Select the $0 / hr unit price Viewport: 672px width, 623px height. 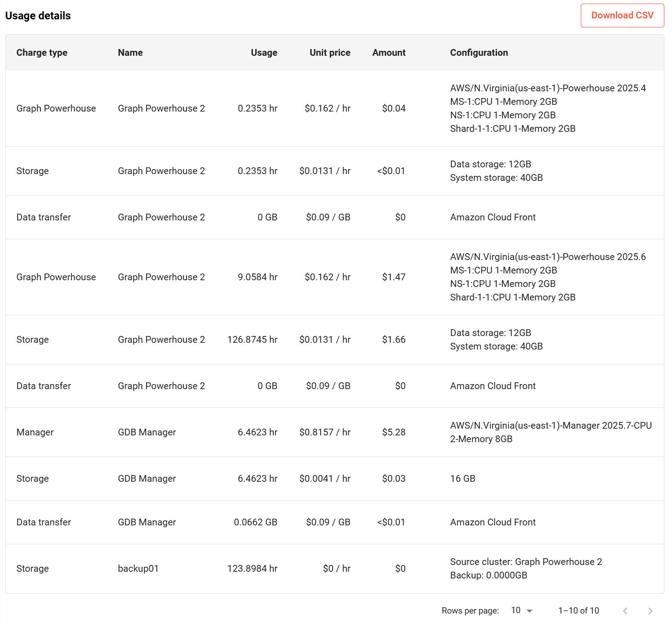[x=337, y=569]
